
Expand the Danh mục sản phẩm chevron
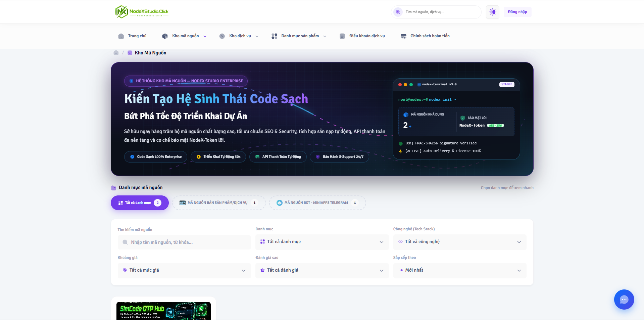[x=325, y=36]
